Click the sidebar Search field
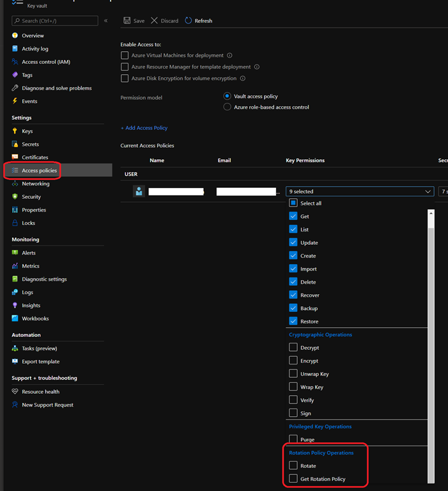 tap(55, 21)
